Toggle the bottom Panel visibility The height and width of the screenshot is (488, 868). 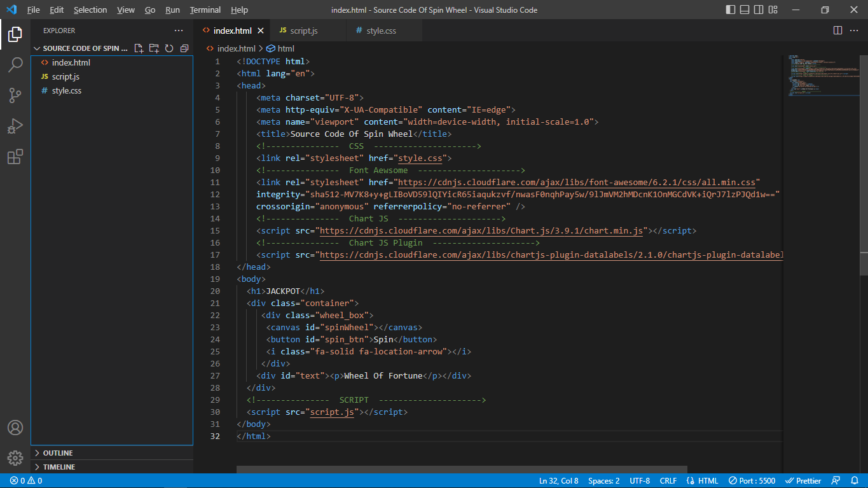[743, 10]
